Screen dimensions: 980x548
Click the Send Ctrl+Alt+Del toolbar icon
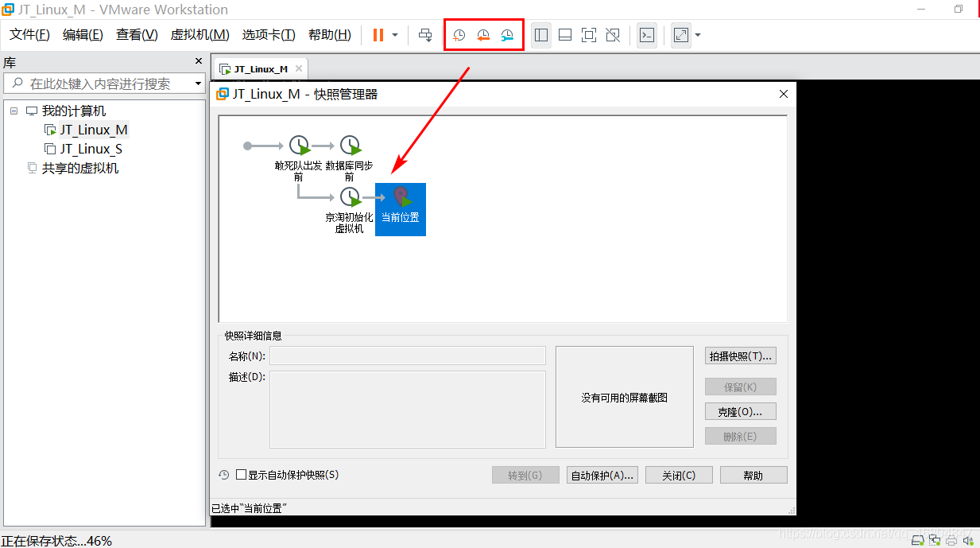[425, 35]
